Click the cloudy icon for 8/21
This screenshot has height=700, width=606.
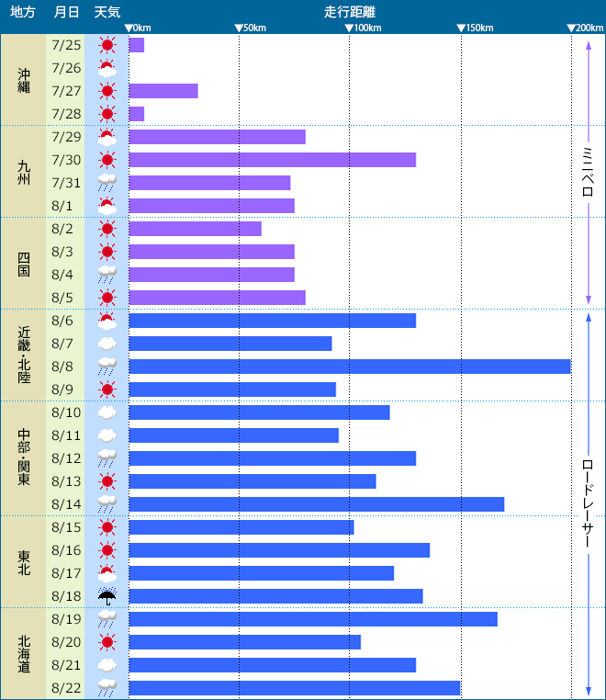107,665
